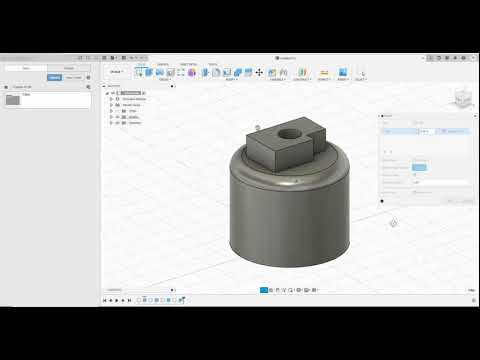Select the Extrude tool

(149, 72)
